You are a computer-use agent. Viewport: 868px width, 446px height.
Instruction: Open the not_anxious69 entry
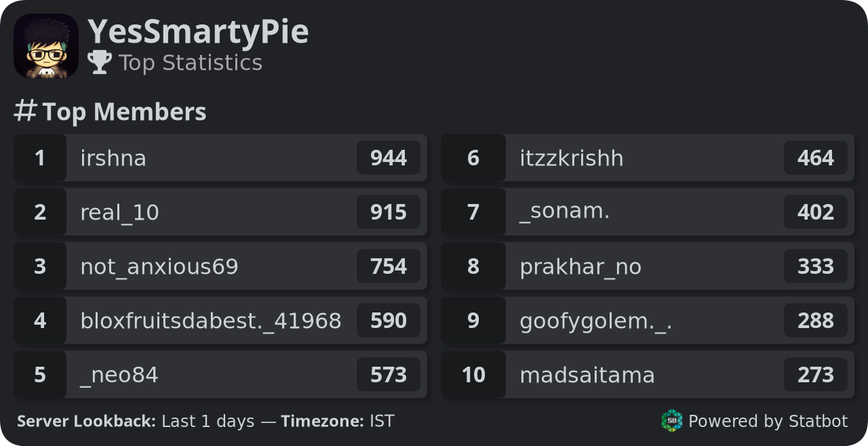click(x=220, y=266)
